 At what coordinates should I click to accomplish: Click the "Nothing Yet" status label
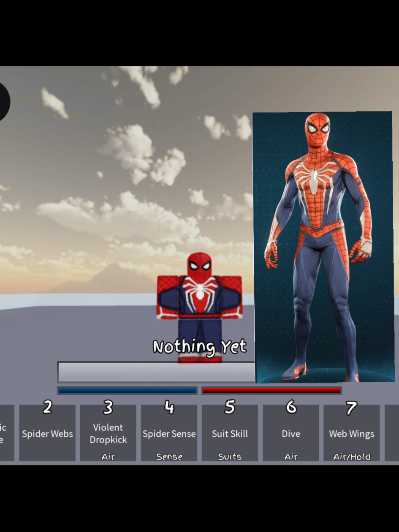(200, 347)
